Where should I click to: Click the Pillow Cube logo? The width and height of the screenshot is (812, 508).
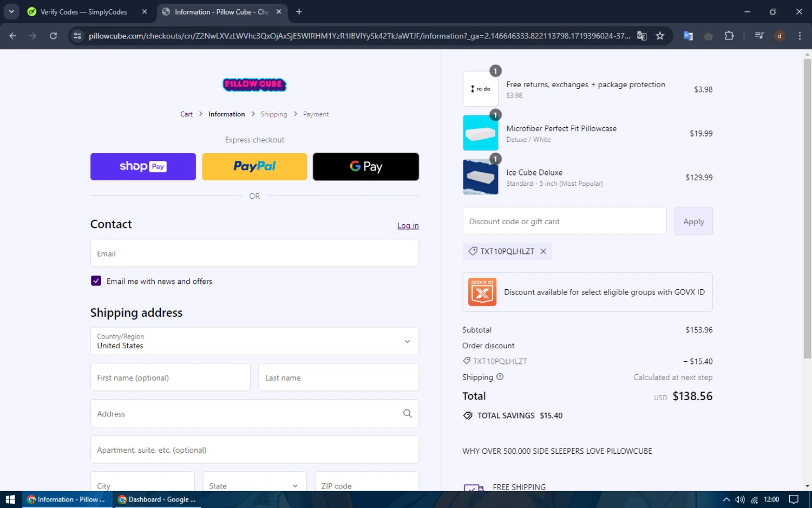tap(254, 84)
